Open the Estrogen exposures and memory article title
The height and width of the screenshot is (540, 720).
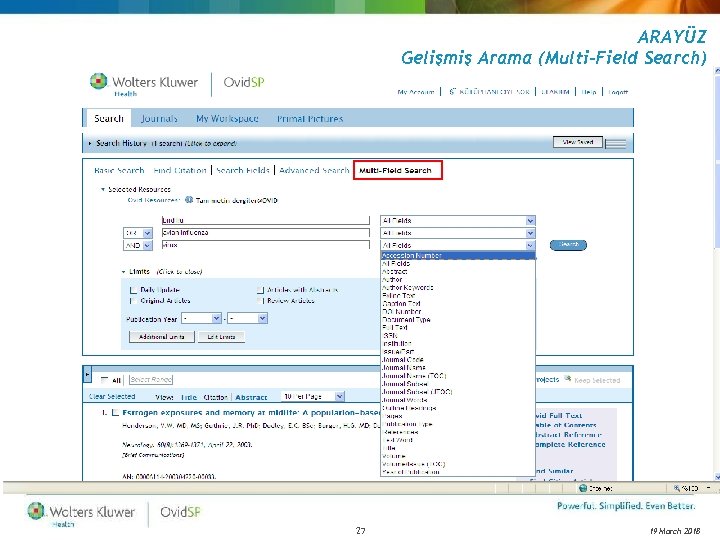251,412
